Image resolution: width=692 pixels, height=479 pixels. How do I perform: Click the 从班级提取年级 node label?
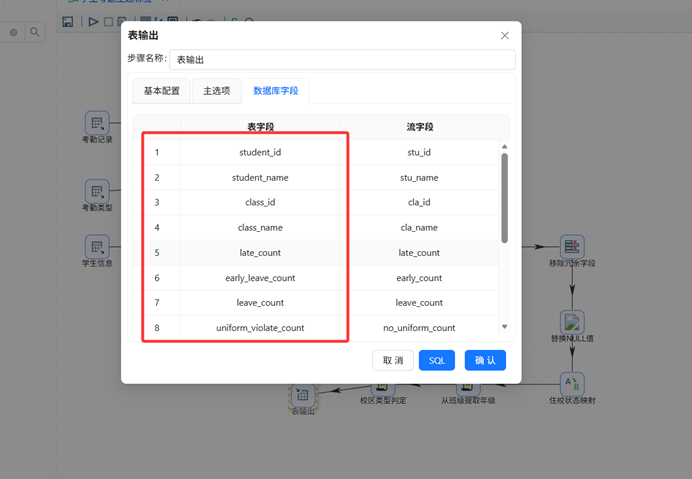pyautogui.click(x=468, y=400)
